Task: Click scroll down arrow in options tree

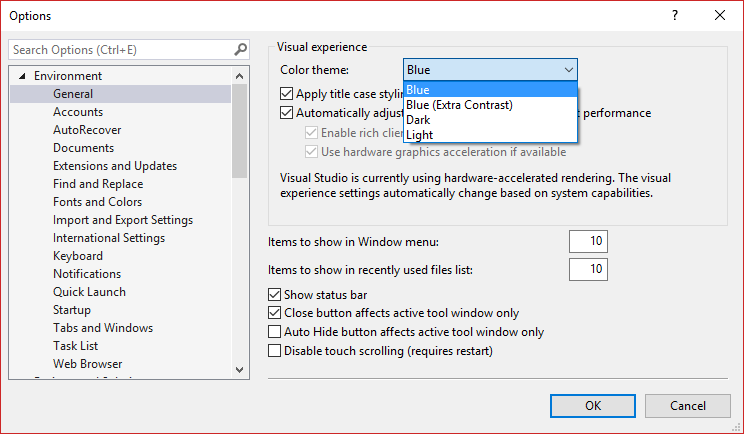Action: [x=240, y=370]
